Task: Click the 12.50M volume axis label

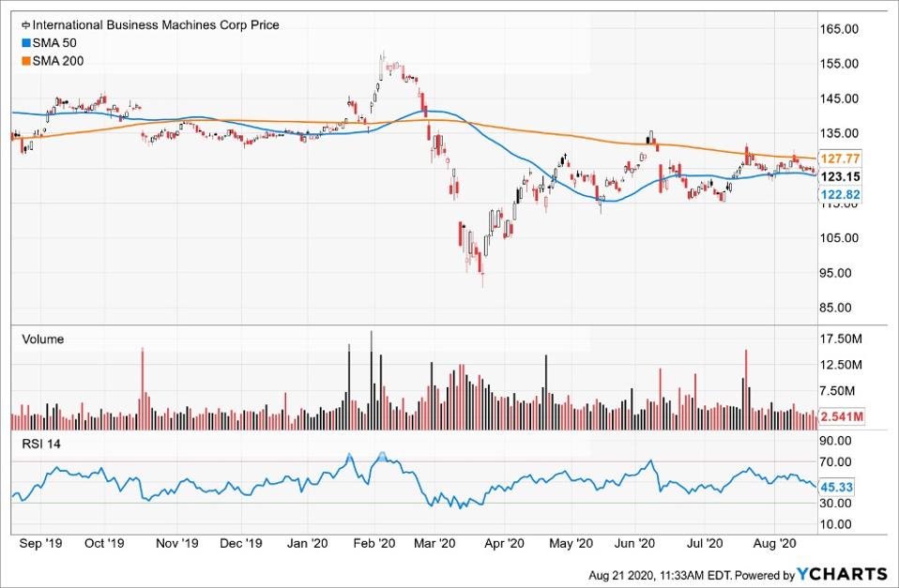Action: 841,365
